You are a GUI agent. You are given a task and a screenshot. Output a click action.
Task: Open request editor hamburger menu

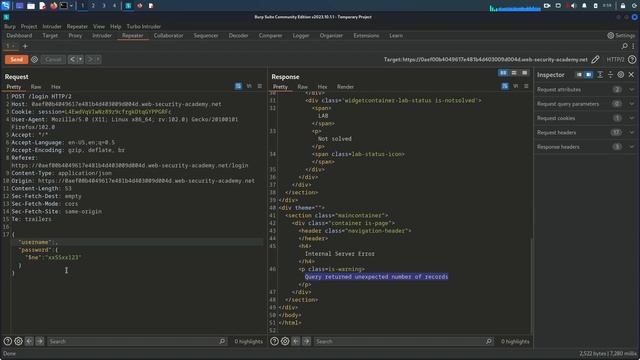(x=260, y=86)
